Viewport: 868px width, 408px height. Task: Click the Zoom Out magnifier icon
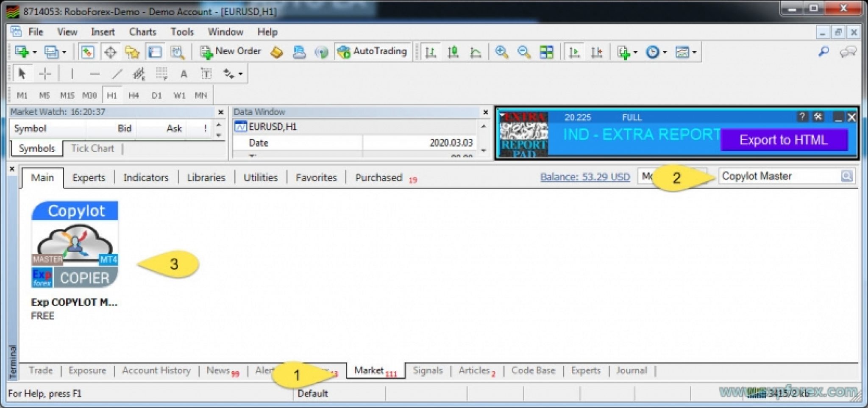click(x=524, y=52)
